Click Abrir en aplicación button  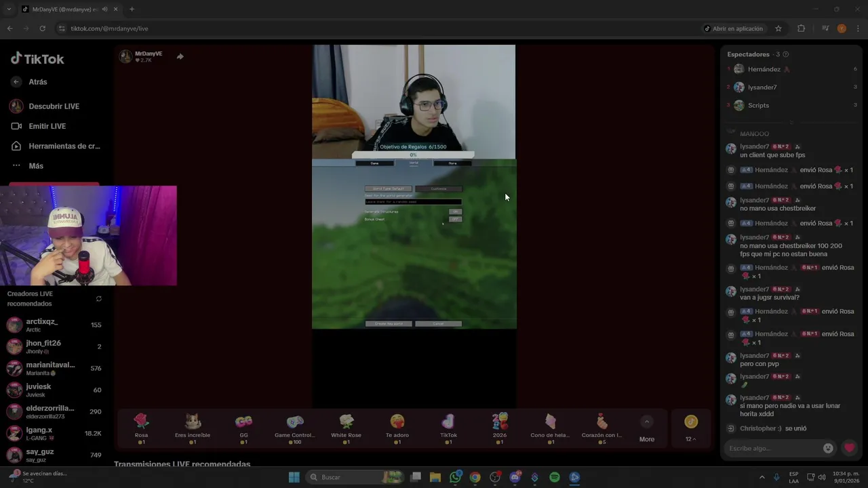pyautogui.click(x=733, y=28)
